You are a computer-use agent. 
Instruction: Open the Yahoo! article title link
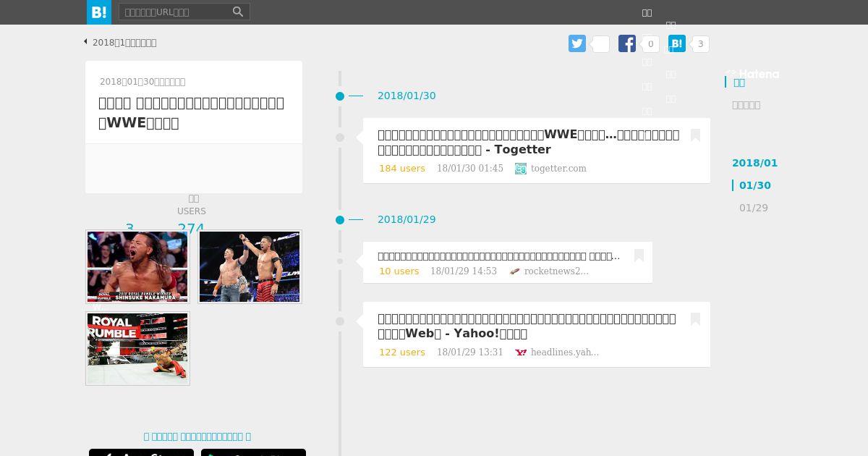pyautogui.click(x=527, y=326)
